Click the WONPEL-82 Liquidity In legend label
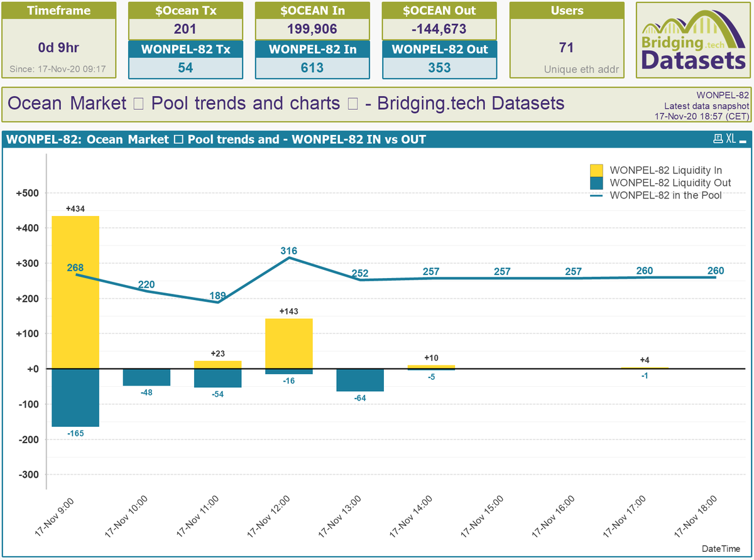Viewport: 754px width, 560px height. point(665,170)
